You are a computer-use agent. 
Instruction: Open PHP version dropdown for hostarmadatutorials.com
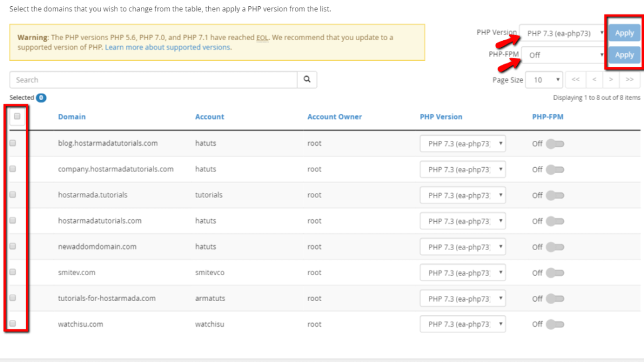[x=463, y=221]
